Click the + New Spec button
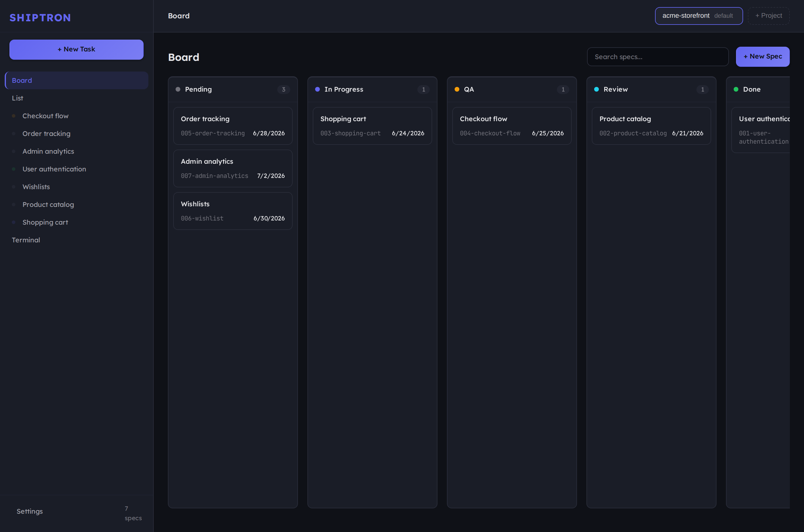 [763, 57]
